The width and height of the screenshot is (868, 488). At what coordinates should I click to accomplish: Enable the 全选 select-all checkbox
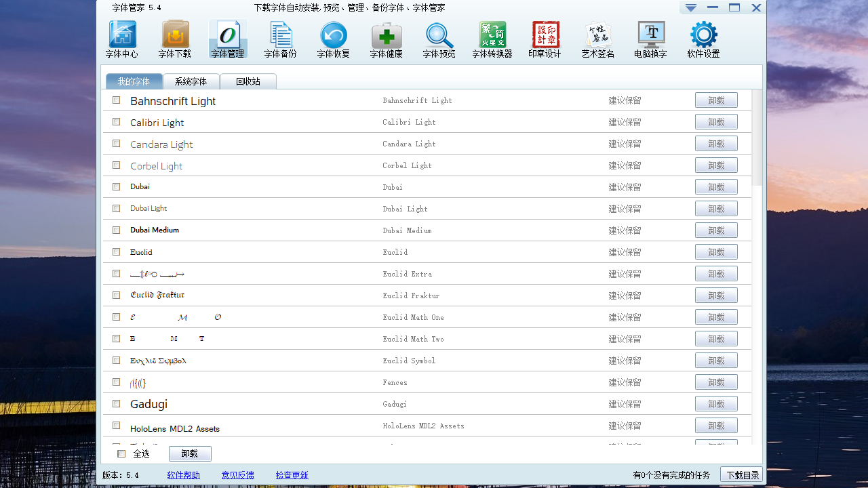121,454
